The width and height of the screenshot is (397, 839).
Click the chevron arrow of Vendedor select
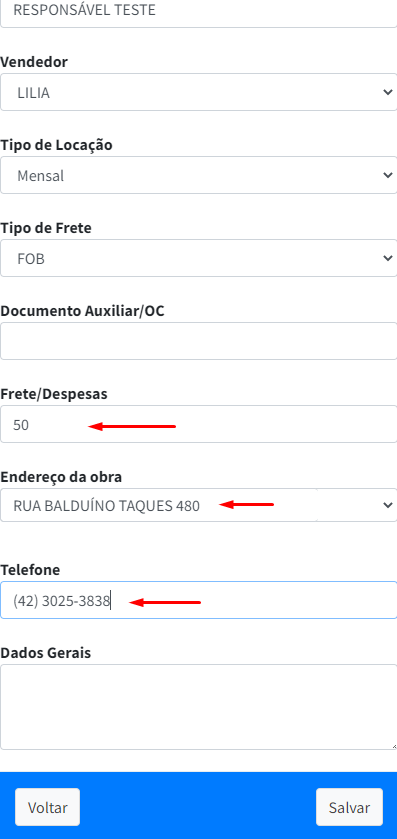(388, 93)
